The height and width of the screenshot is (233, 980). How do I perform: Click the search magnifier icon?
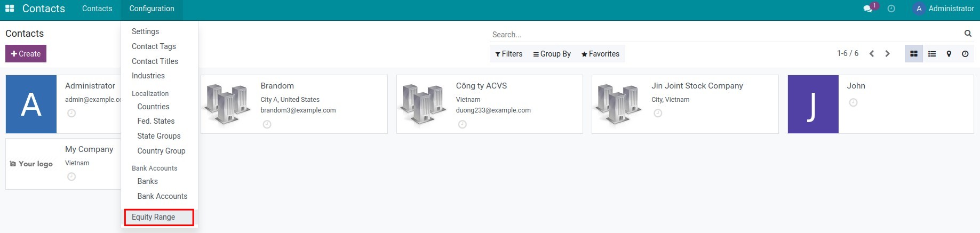click(968, 34)
